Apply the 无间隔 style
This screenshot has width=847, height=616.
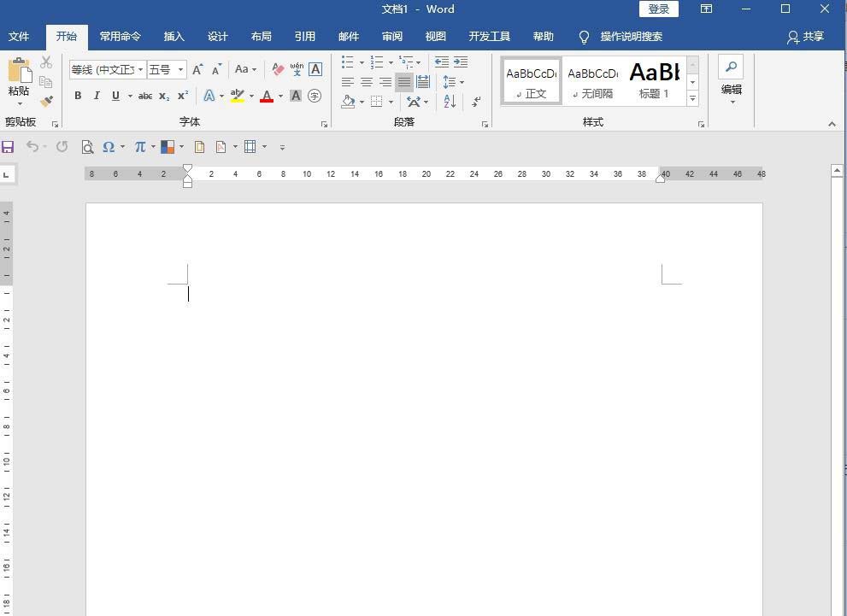(593, 80)
